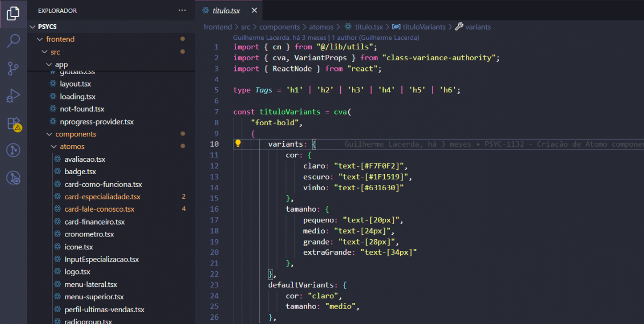
Task: Click tituloVariants in the breadcrumb
Action: pyautogui.click(x=424, y=27)
